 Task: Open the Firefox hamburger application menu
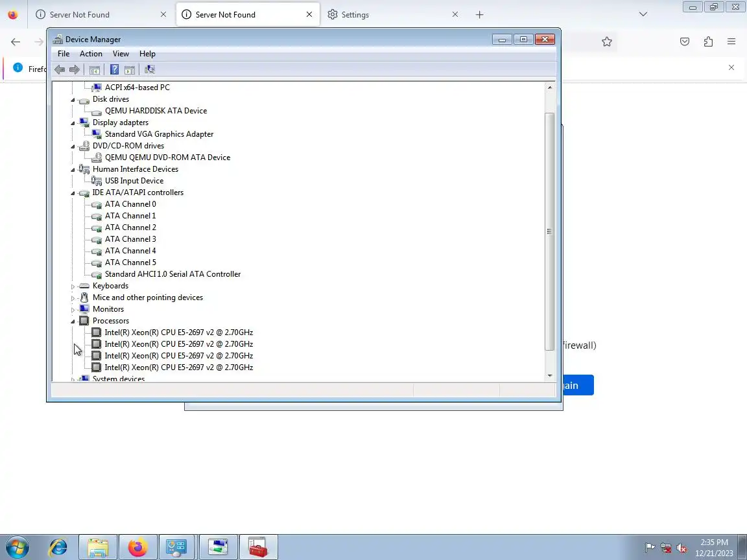731,42
